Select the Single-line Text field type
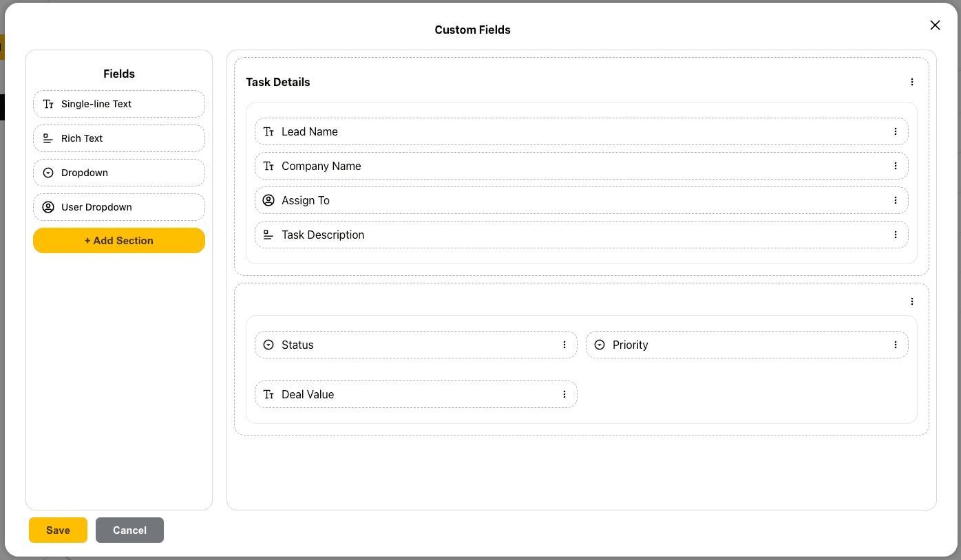 pos(118,104)
